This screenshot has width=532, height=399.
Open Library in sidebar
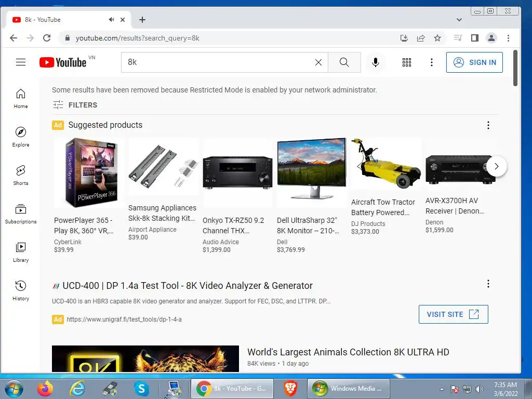[21, 252]
